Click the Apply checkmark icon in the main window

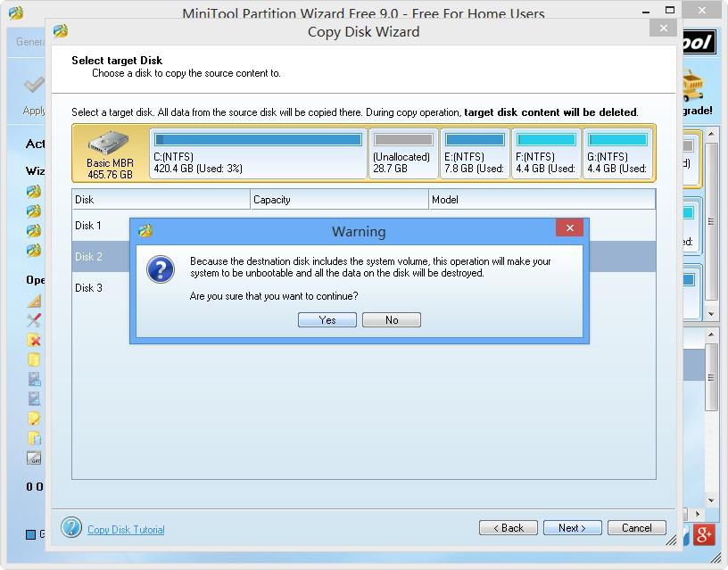(35, 85)
